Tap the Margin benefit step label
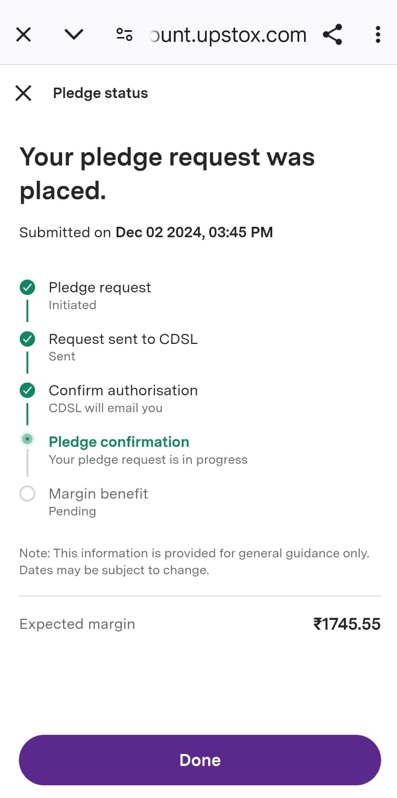This screenshot has width=397, height=798. click(98, 494)
